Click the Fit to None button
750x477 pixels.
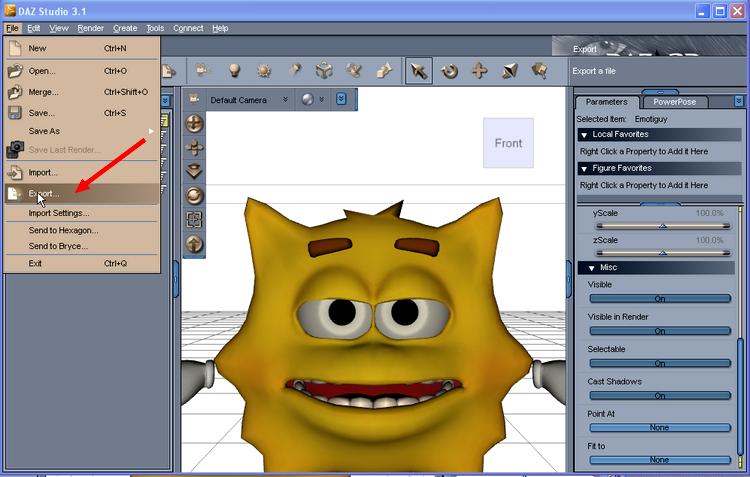660,460
